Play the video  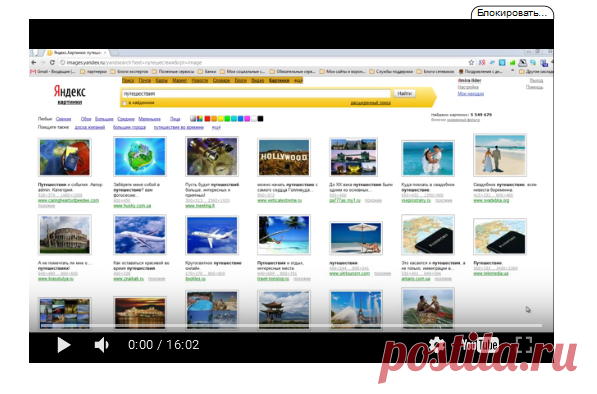(64, 345)
